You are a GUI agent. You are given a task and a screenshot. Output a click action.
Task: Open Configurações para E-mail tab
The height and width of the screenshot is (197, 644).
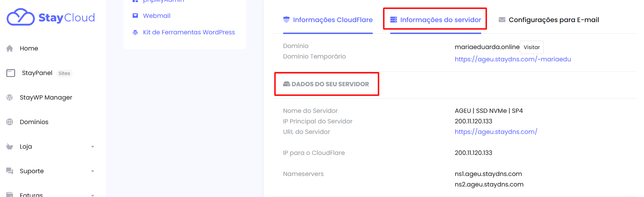pyautogui.click(x=549, y=20)
